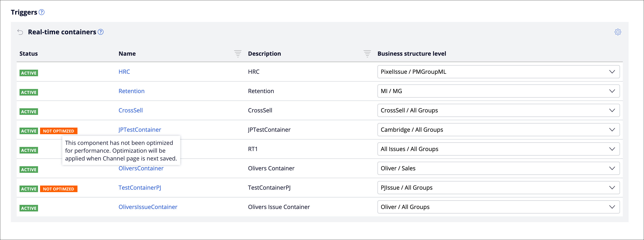
Task: Open the HRC container link
Action: pyautogui.click(x=124, y=72)
